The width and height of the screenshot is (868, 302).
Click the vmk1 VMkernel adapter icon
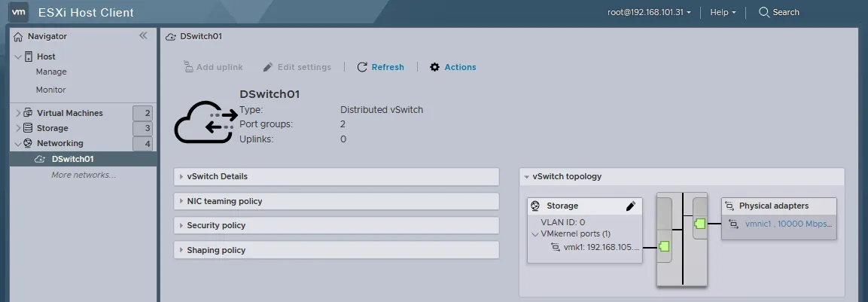pos(556,247)
